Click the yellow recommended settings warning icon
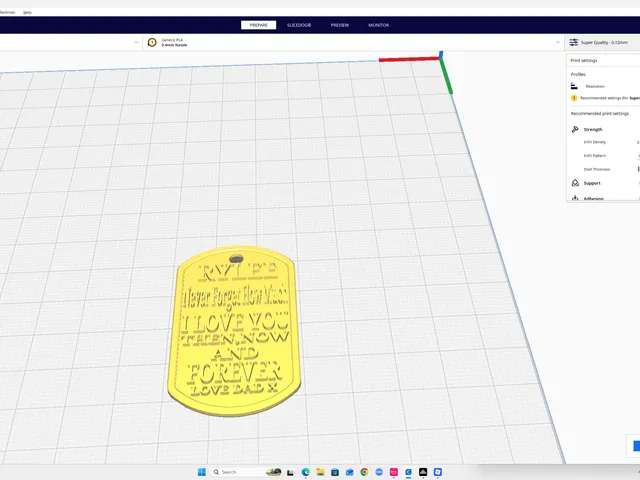The height and width of the screenshot is (480, 640). click(x=574, y=98)
